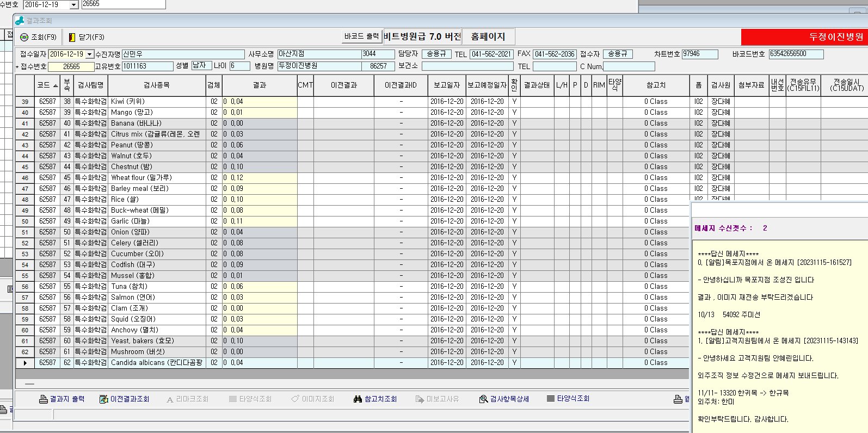Click the 결과조회 window title icon

pyautogui.click(x=20, y=21)
